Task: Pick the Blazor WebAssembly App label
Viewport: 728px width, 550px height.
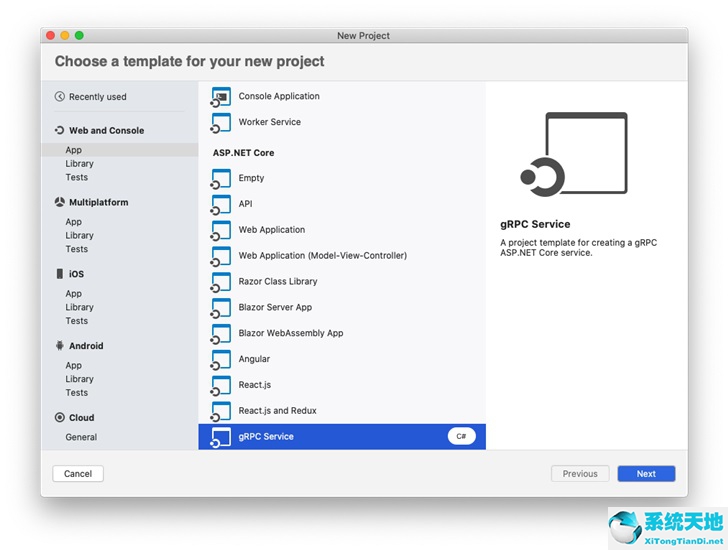Action: pos(291,333)
